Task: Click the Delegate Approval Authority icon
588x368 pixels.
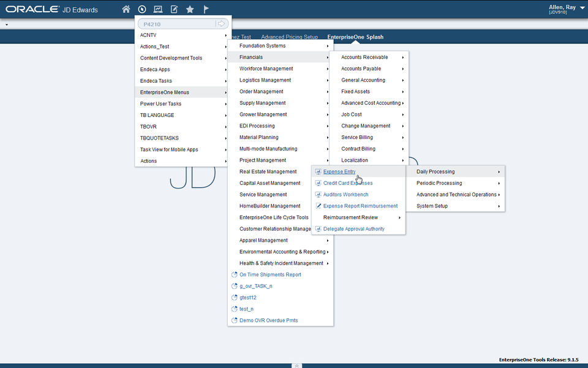Action: (x=318, y=229)
